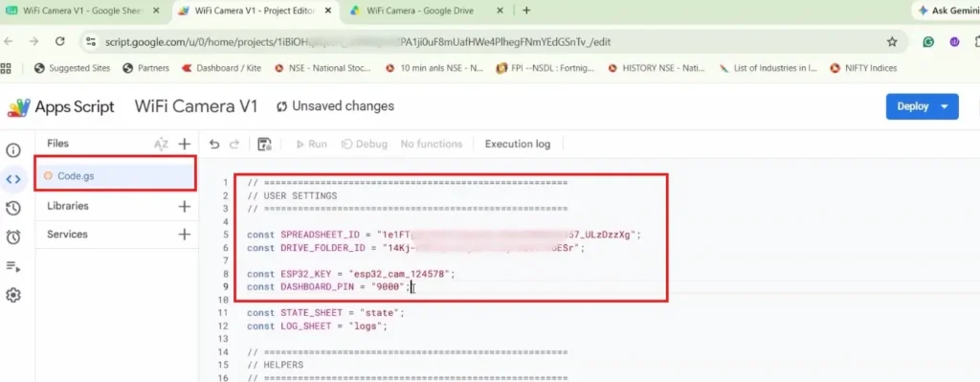Open HISTORY NSE bookmark
980x382 pixels.
click(657, 68)
